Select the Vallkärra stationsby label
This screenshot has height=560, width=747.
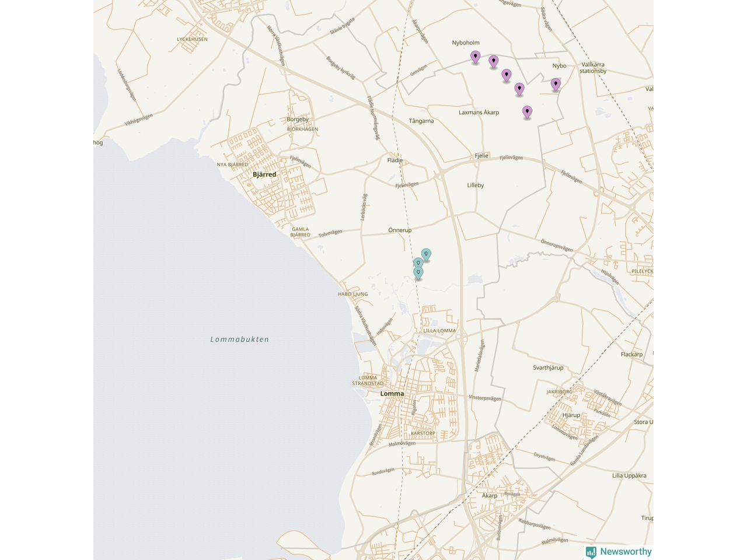click(593, 68)
